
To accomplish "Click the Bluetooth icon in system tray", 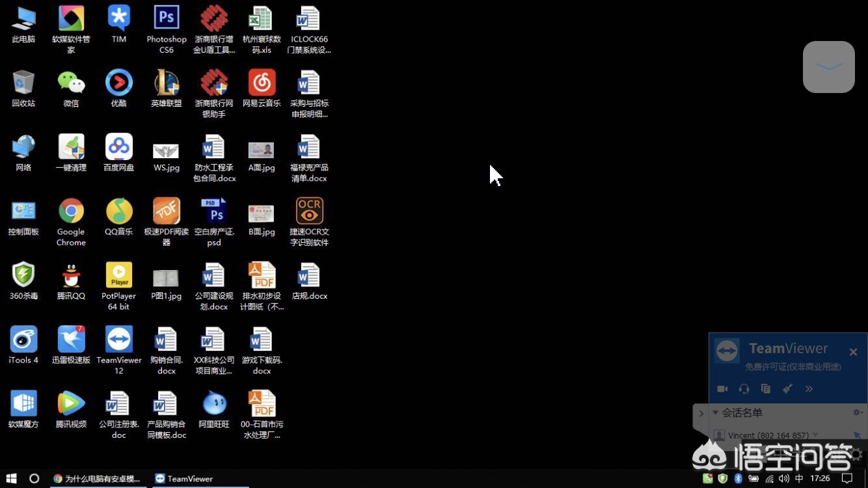I will click(738, 478).
